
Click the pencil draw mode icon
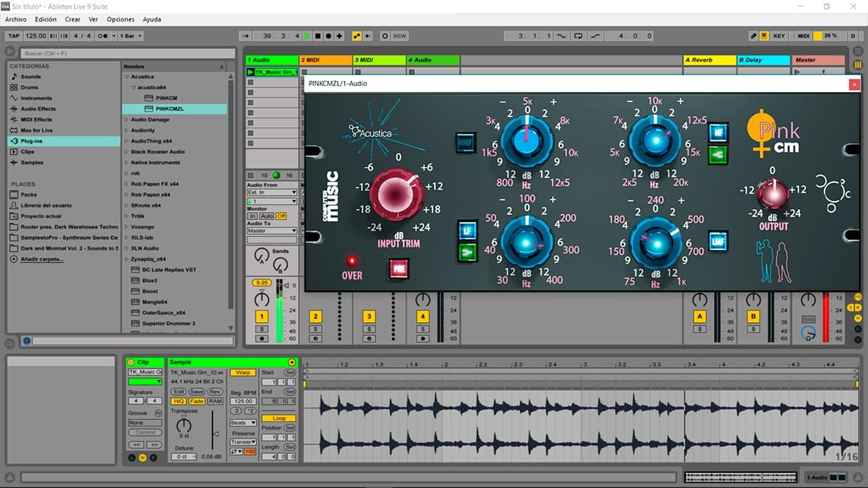pos(753,35)
